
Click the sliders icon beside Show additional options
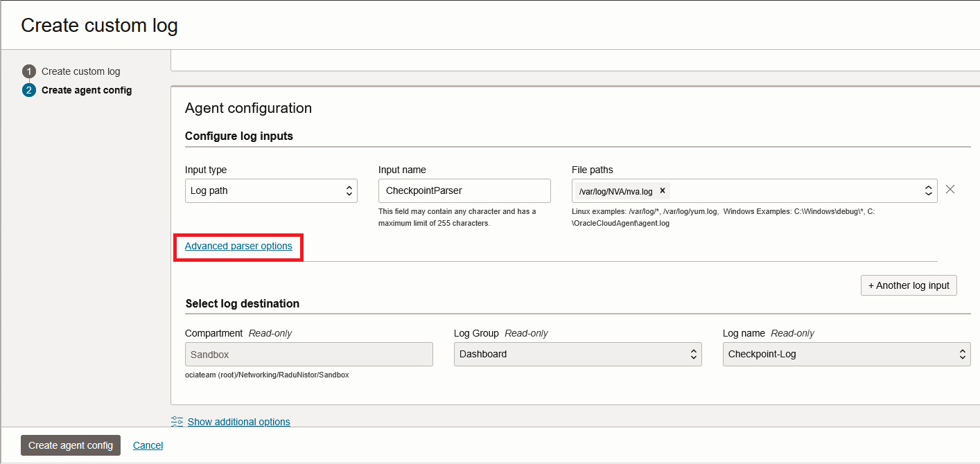click(177, 421)
